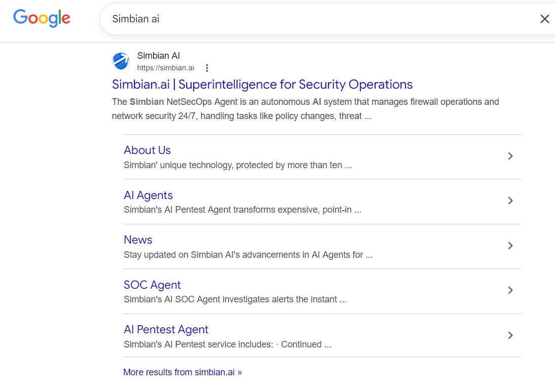Click the https://simbian.ai URL text

(165, 68)
